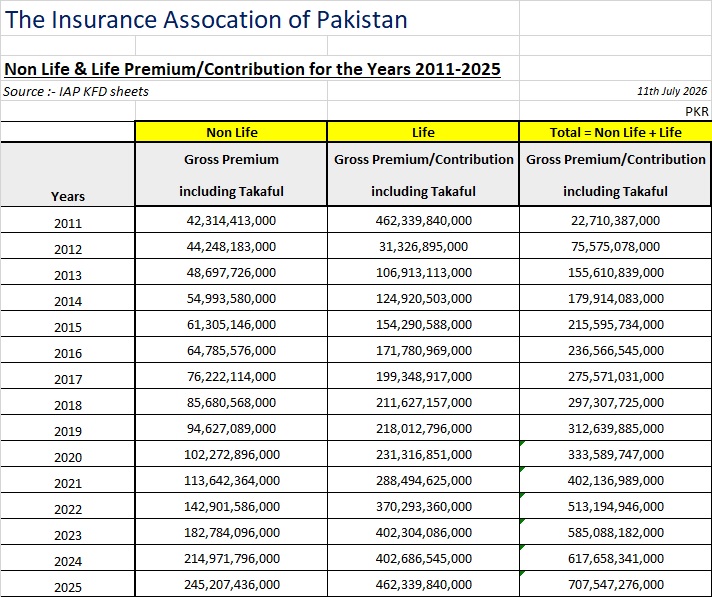Select the cell 214,971,796,000
Image resolution: width=712 pixels, height=597 pixels.
tap(232, 558)
